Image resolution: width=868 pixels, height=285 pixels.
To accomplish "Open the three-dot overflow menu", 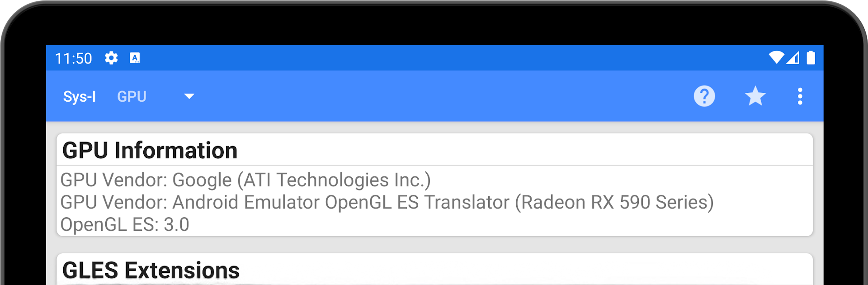I will point(800,96).
